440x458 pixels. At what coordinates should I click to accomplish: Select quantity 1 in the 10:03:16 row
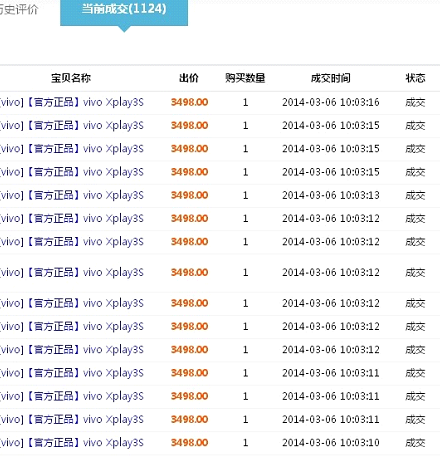[x=245, y=102]
